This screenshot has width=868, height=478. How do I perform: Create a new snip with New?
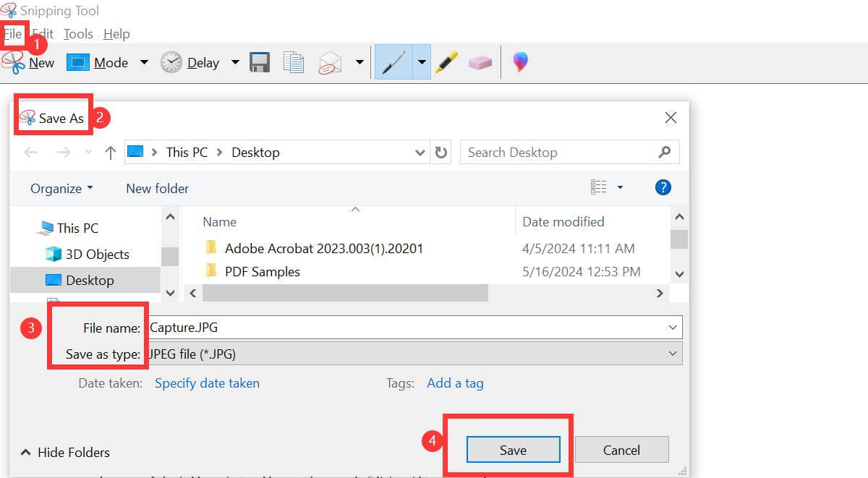click(x=42, y=62)
